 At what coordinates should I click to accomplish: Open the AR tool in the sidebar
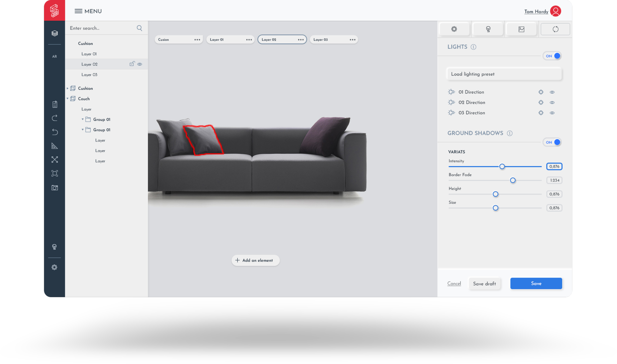[x=55, y=56]
